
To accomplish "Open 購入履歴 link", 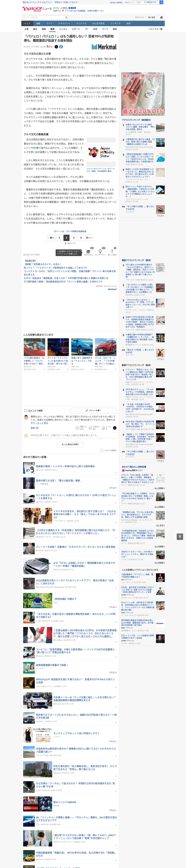I will 152,18.
